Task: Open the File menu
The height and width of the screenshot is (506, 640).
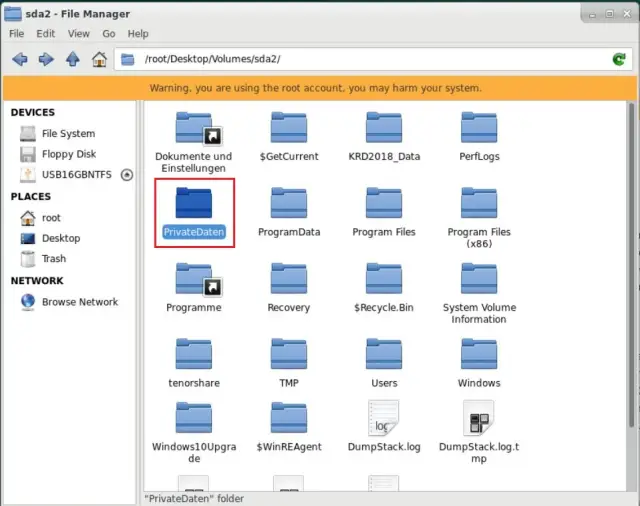Action: pyautogui.click(x=17, y=34)
